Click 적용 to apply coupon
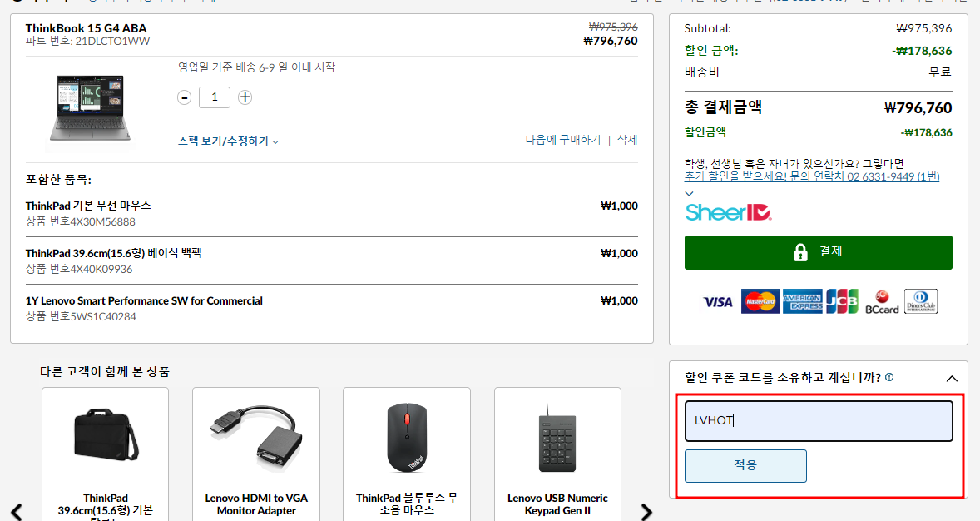 (x=745, y=465)
